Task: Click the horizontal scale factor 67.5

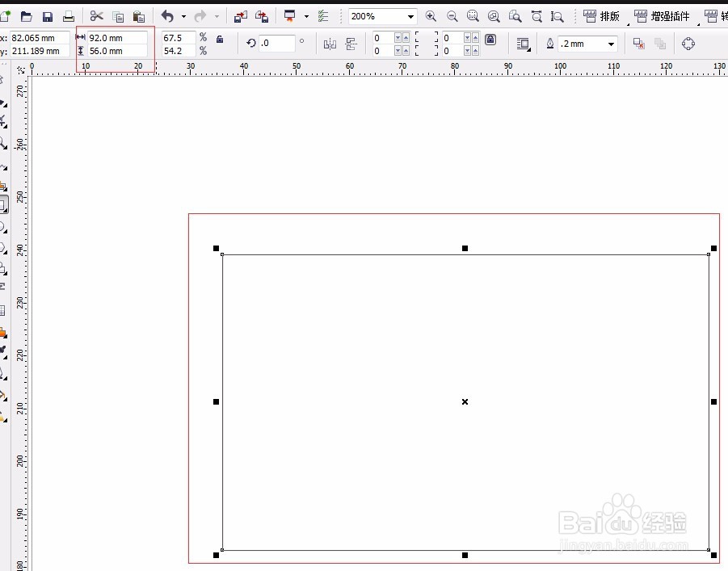Action: click(x=179, y=38)
